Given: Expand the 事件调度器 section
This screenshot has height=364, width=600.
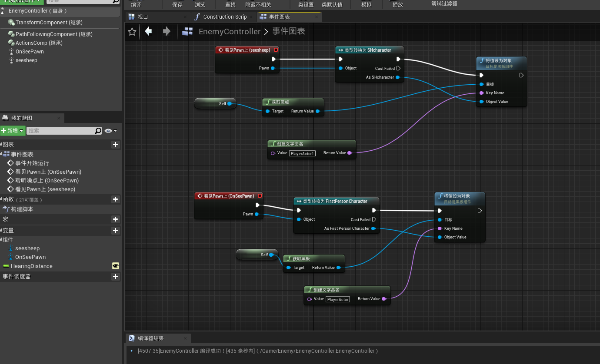Looking at the screenshot, I should (17, 276).
